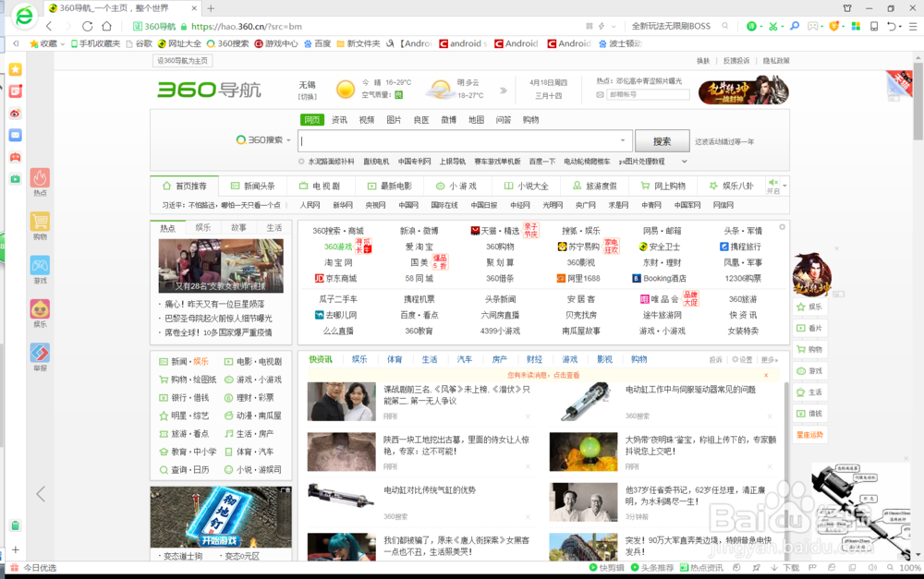Screen dimensions: 924x579
Task: Toggle the 开启 sound switch in navigation bar
Action: click(x=772, y=187)
